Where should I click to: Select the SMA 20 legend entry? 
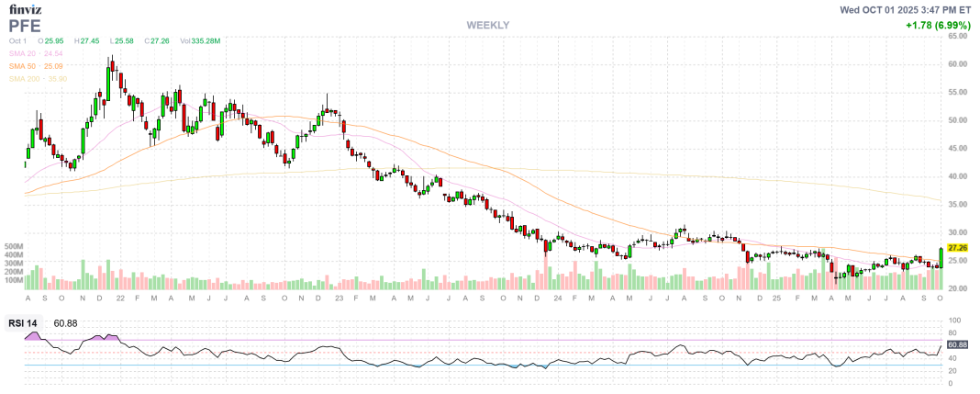[36, 54]
